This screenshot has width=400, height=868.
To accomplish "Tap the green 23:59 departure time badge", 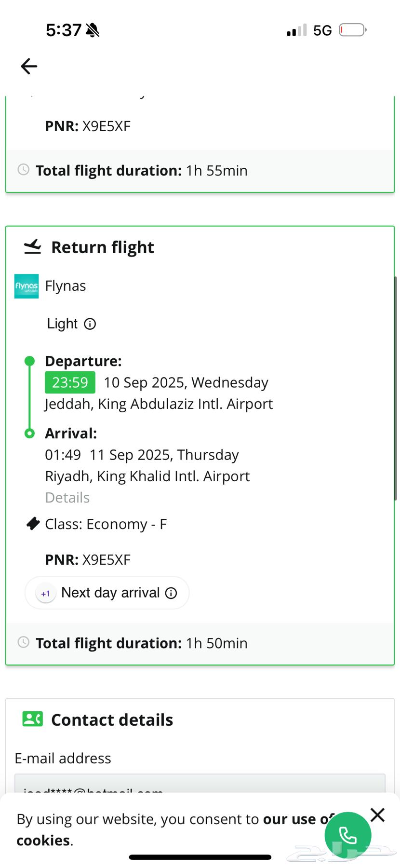I will 70,382.
